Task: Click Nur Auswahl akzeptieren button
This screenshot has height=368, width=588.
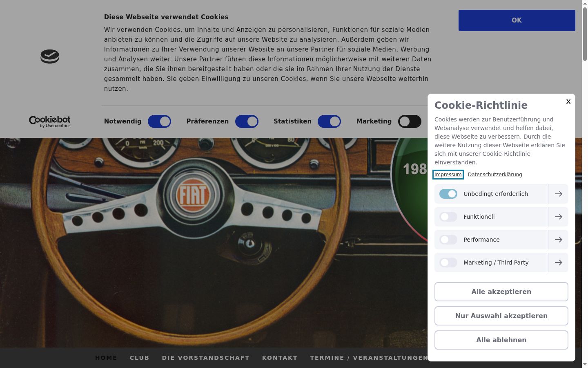Action: pos(501,316)
